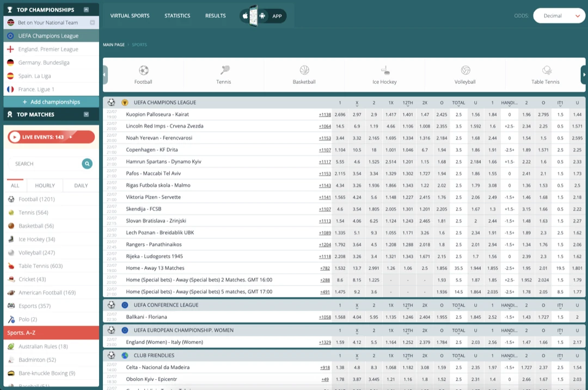
Task: Select the Football sport icon in carousel
Action: tap(144, 70)
